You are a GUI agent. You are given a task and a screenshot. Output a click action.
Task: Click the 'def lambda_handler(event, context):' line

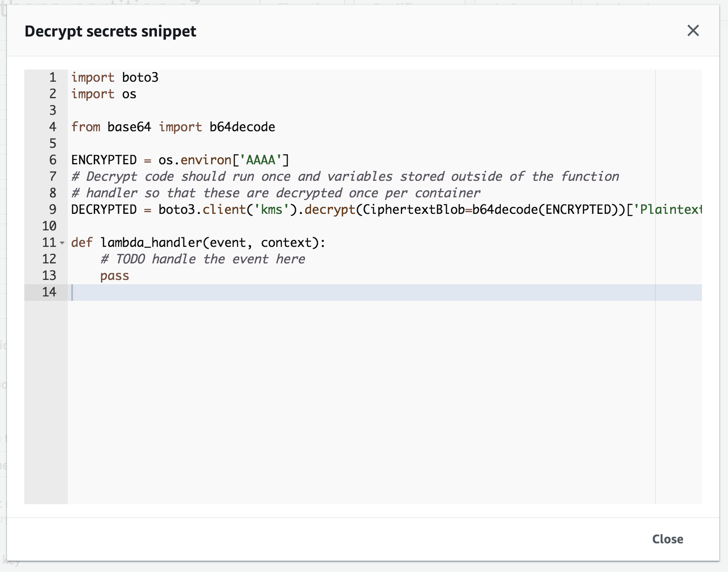click(x=199, y=243)
